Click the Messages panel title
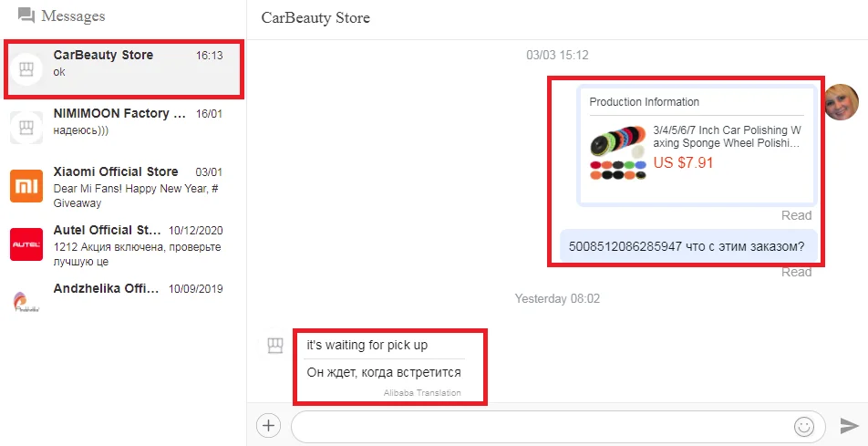The image size is (868, 446). click(x=73, y=16)
